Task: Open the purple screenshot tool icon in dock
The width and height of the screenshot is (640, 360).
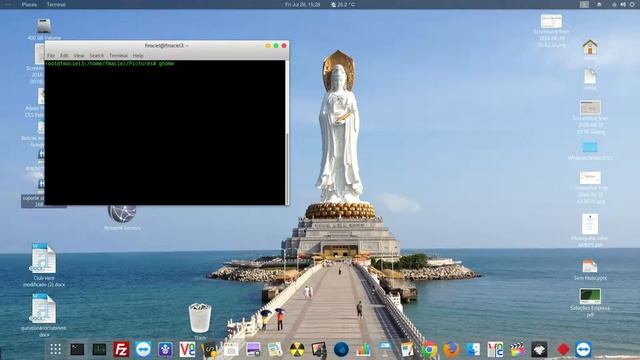Action: (253, 350)
